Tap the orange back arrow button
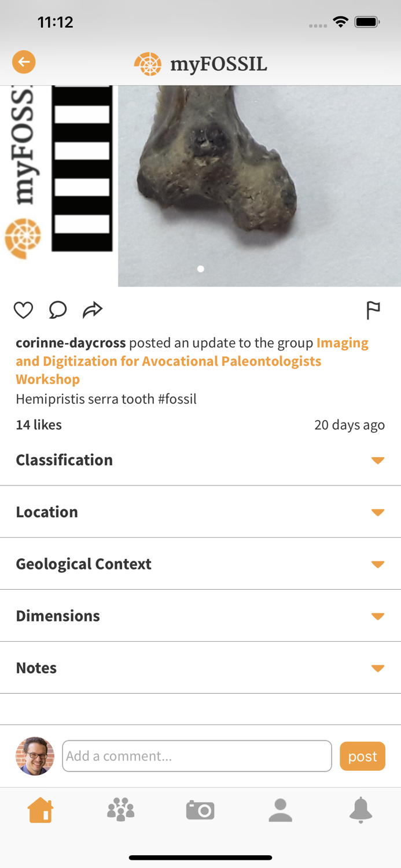 [x=24, y=61]
